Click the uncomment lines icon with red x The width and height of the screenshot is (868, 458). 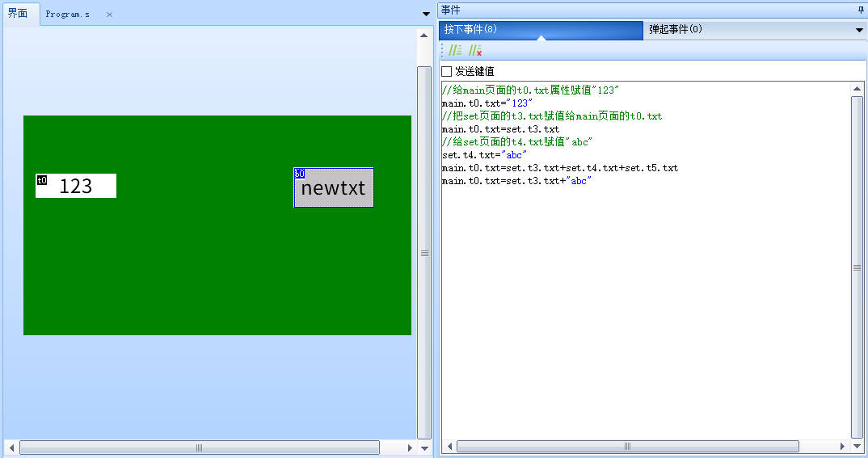point(475,50)
